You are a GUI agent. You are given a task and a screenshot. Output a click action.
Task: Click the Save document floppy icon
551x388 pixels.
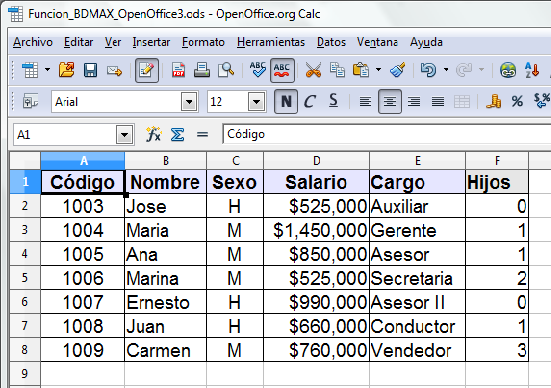click(x=90, y=70)
